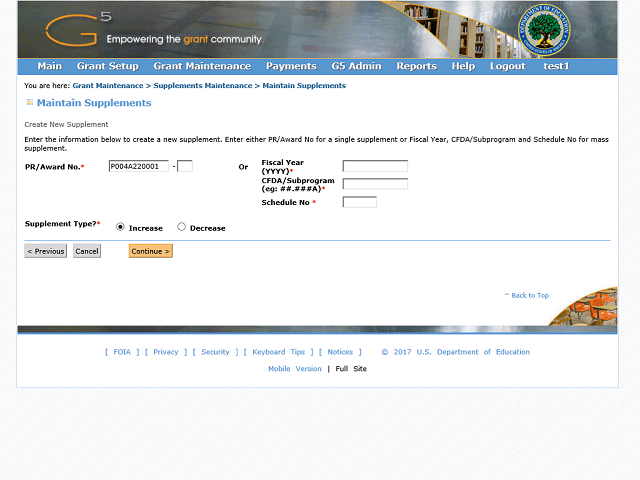Image resolution: width=640 pixels, height=480 pixels.
Task: Open the Payments menu
Action: point(291,66)
